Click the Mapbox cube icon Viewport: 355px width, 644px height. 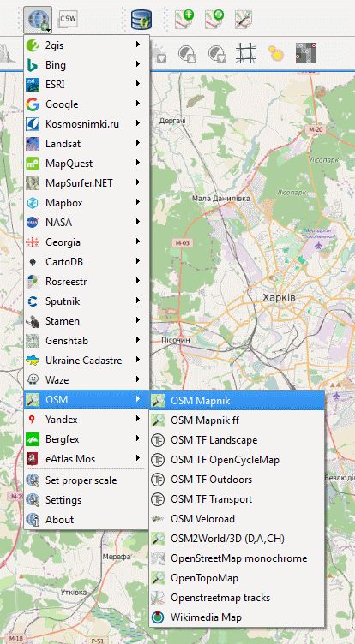pyautogui.click(x=33, y=203)
